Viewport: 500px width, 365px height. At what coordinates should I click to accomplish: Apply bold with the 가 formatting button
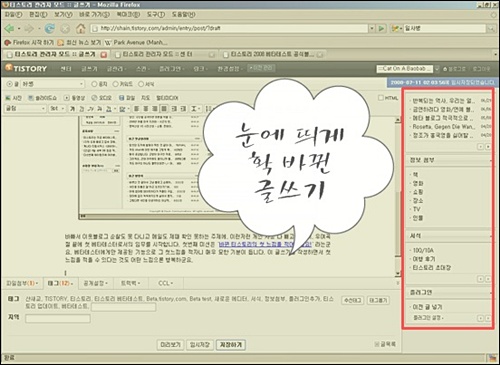point(72,109)
